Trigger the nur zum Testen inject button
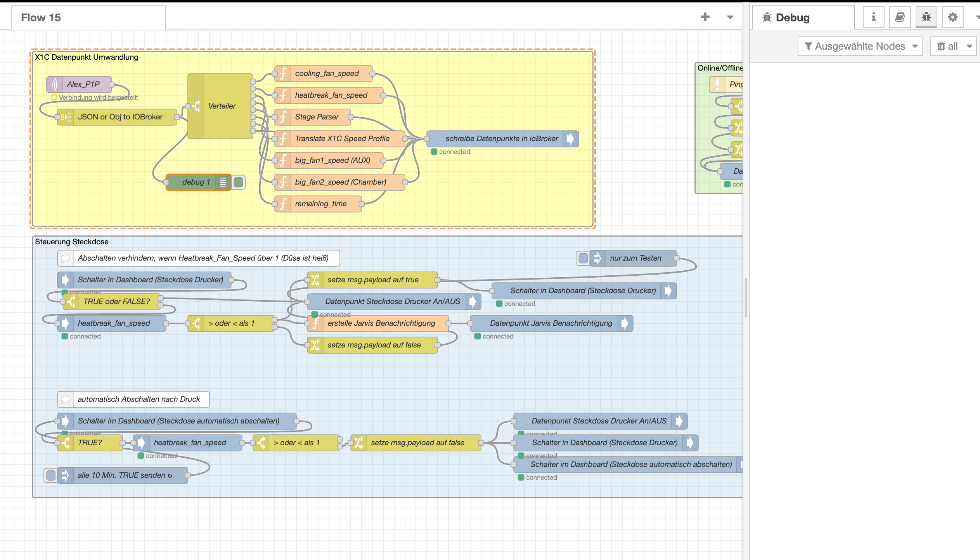The height and width of the screenshot is (560, 980). [583, 258]
